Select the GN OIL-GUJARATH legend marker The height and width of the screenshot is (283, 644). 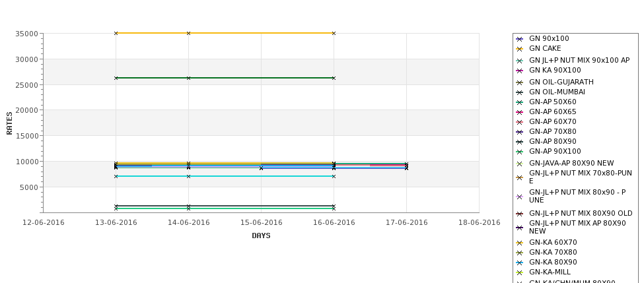pyautogui.click(x=519, y=82)
